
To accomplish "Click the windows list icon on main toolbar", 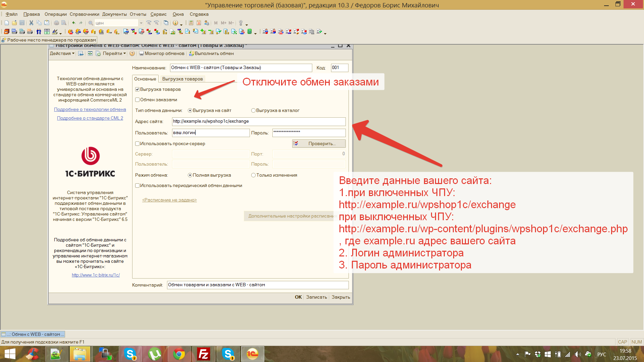I will click(166, 23).
